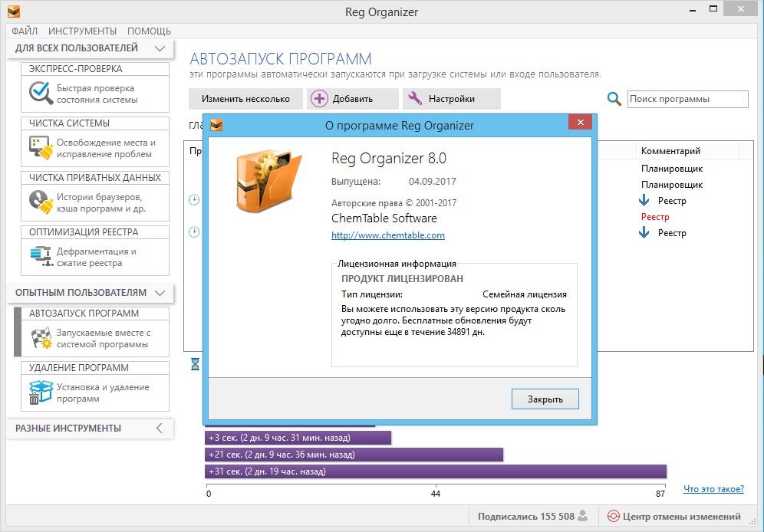Click the subscribers person icon
The image size is (764, 532).
(x=582, y=516)
